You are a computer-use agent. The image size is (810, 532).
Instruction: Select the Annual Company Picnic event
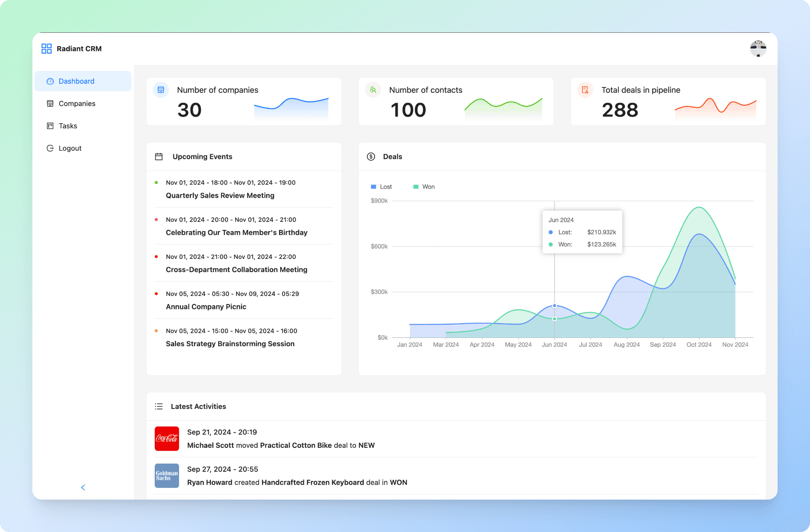[206, 307]
